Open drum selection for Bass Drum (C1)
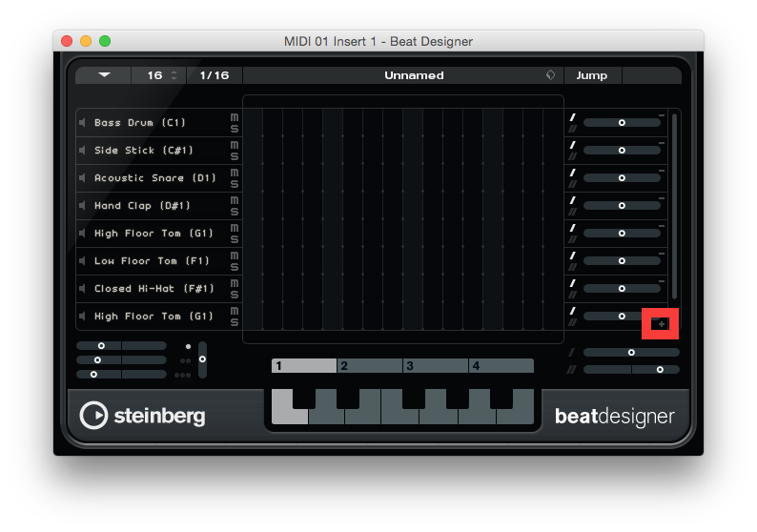757x532 pixels. [x=140, y=123]
